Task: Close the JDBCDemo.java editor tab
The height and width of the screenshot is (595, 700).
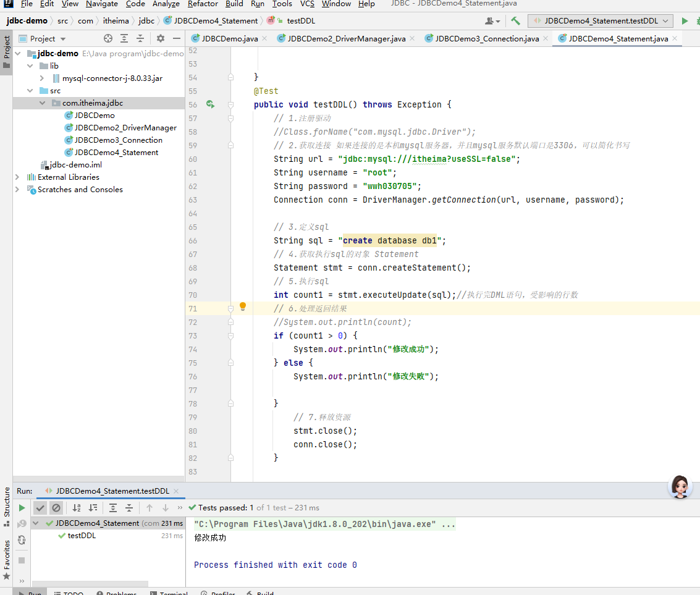Action: click(x=264, y=38)
